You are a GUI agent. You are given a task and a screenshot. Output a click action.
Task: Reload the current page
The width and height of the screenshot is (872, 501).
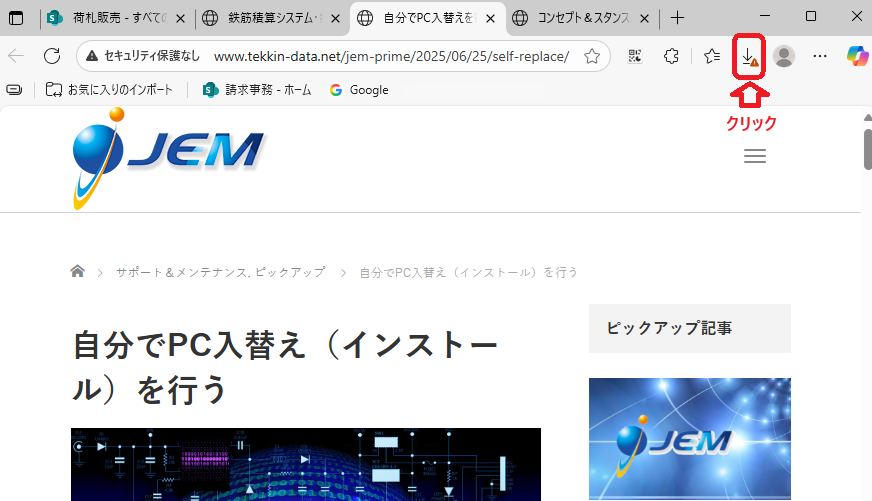click(52, 56)
